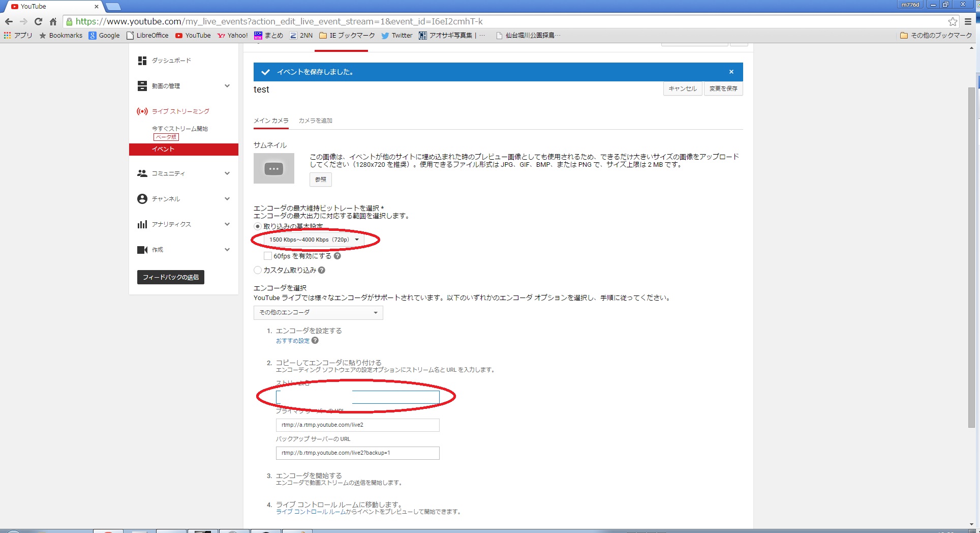Screen dimensions: 980x533
Task: Open the LibreOffice bookmark
Action: [147, 35]
